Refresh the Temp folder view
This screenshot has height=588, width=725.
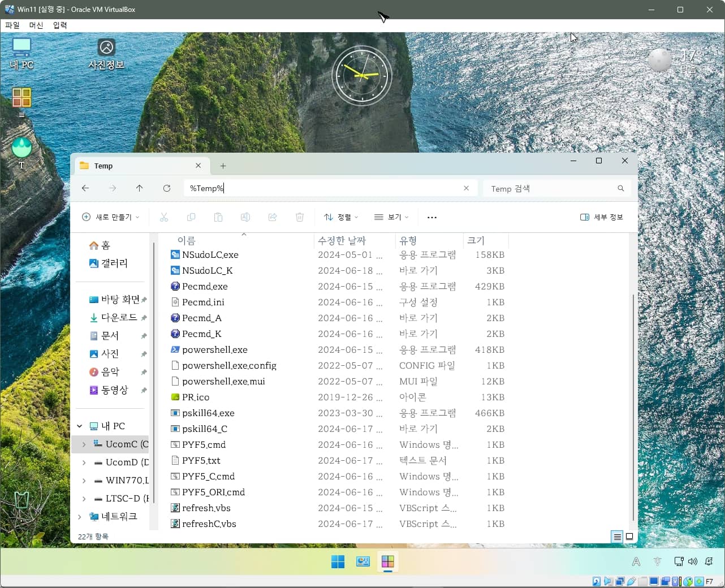(167, 188)
